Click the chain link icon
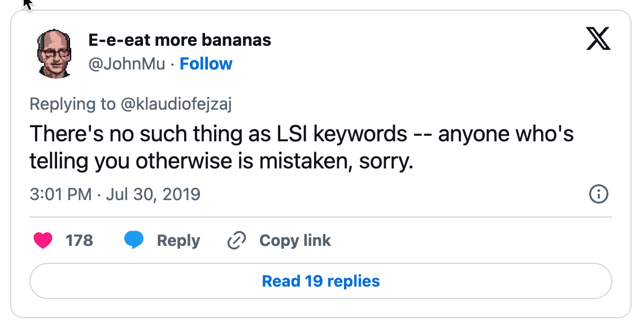 click(235, 241)
